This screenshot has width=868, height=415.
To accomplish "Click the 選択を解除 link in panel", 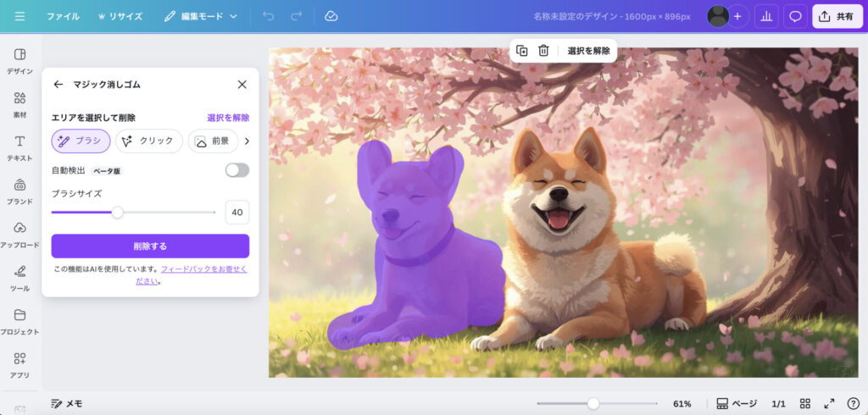I will click(228, 118).
